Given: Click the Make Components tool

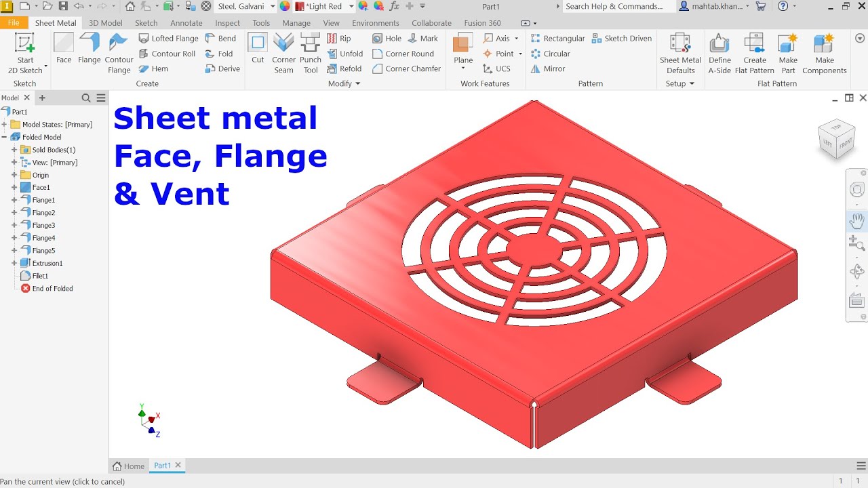Looking at the screenshot, I should click(x=825, y=54).
